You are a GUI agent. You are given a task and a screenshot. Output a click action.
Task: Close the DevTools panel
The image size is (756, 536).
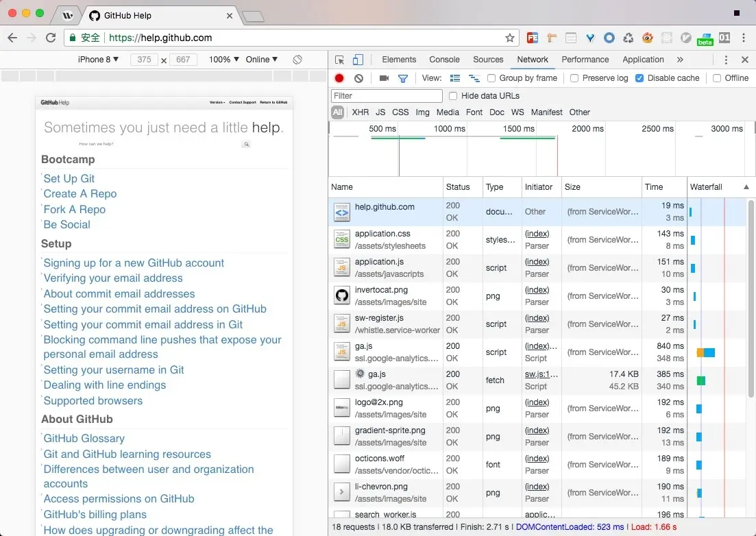click(745, 60)
